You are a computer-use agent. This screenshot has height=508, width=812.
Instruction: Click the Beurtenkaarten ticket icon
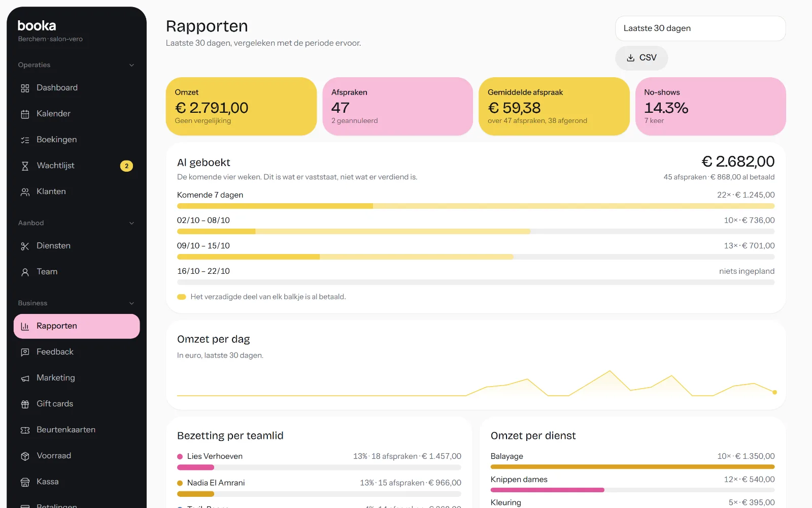pos(25,430)
